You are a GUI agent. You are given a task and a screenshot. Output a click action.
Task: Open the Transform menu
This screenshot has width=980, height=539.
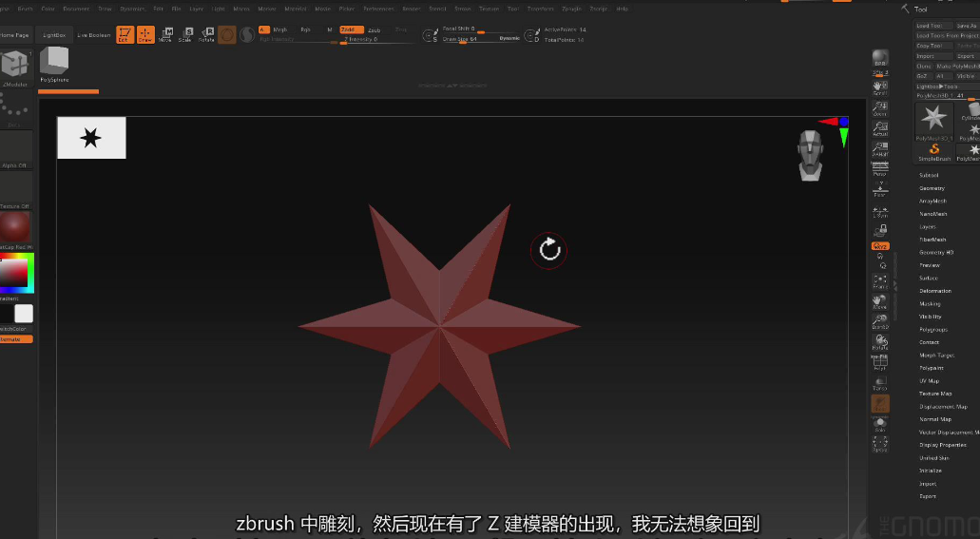pyautogui.click(x=541, y=9)
